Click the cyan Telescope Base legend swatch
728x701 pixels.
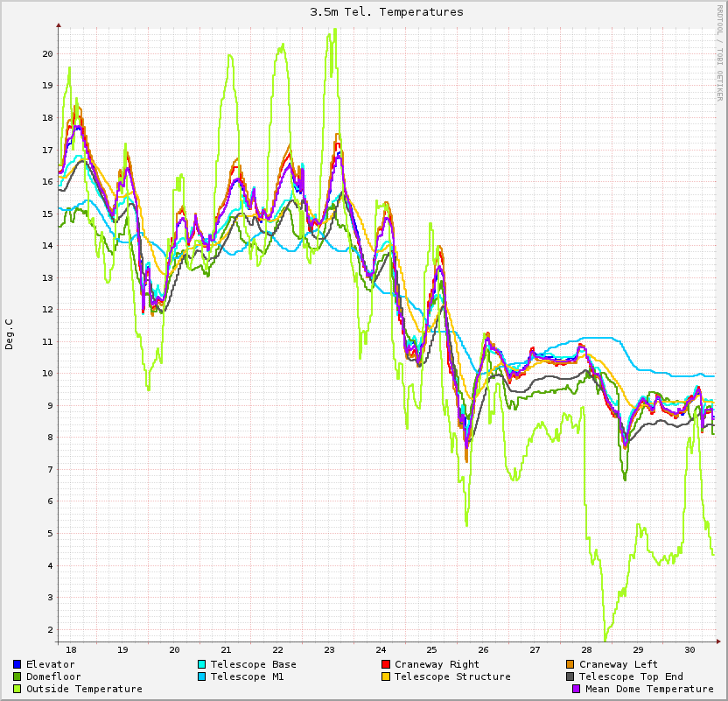pyautogui.click(x=202, y=664)
